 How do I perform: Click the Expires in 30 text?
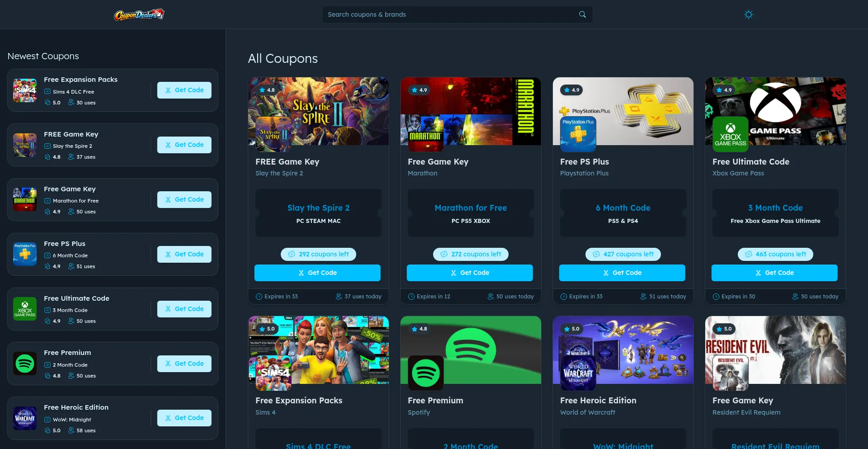click(738, 297)
